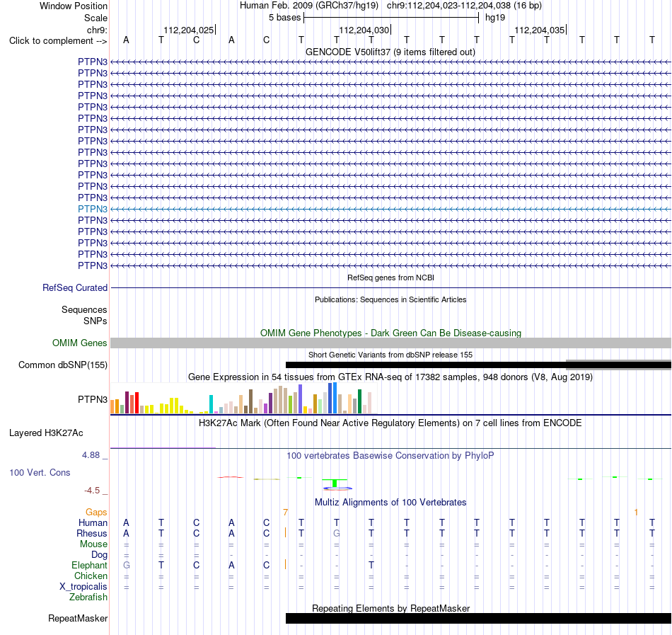The image size is (672, 635).
Task: Open 'RefSeq genes from NCBI' track title
Action: tap(390, 278)
